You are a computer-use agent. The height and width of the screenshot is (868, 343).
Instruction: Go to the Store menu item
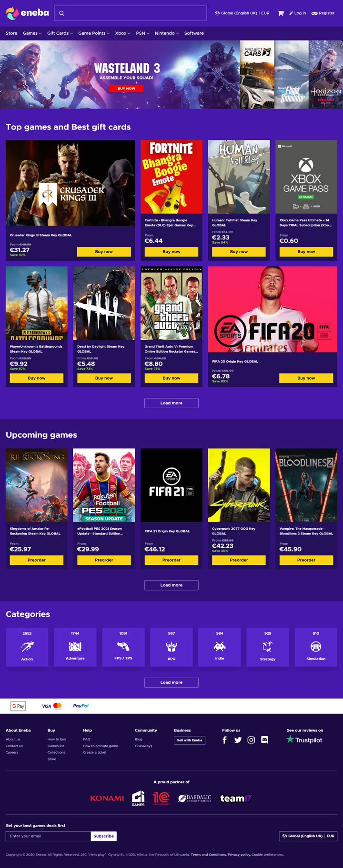[11, 33]
